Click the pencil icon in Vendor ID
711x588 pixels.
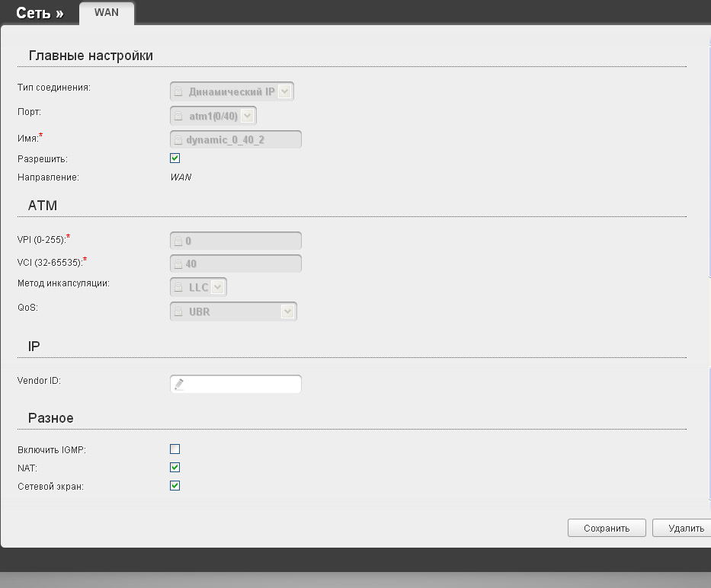click(x=179, y=385)
